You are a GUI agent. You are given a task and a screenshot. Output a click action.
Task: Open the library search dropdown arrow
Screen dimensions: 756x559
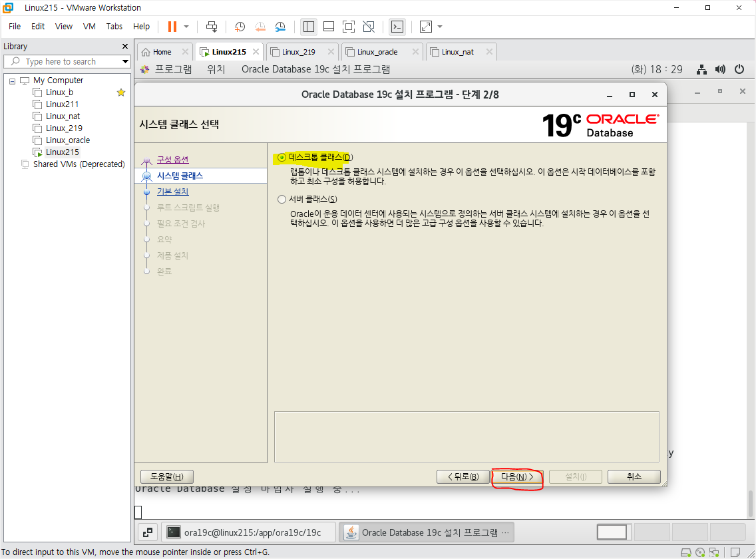(125, 62)
